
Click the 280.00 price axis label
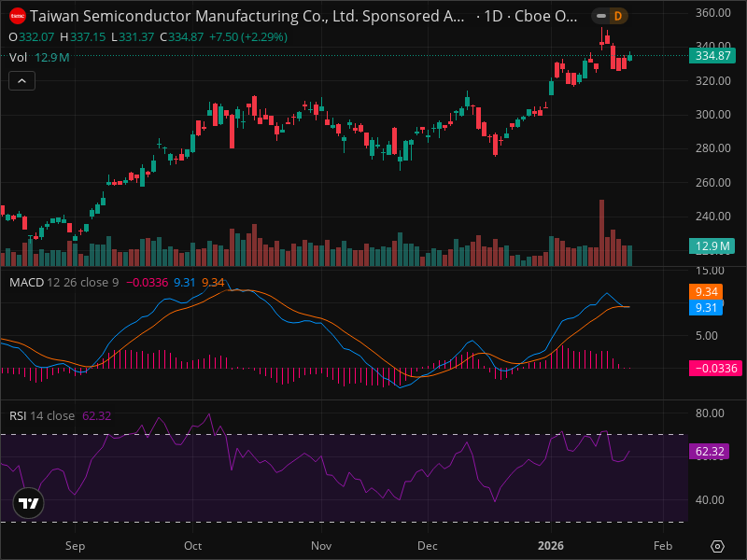click(712, 148)
